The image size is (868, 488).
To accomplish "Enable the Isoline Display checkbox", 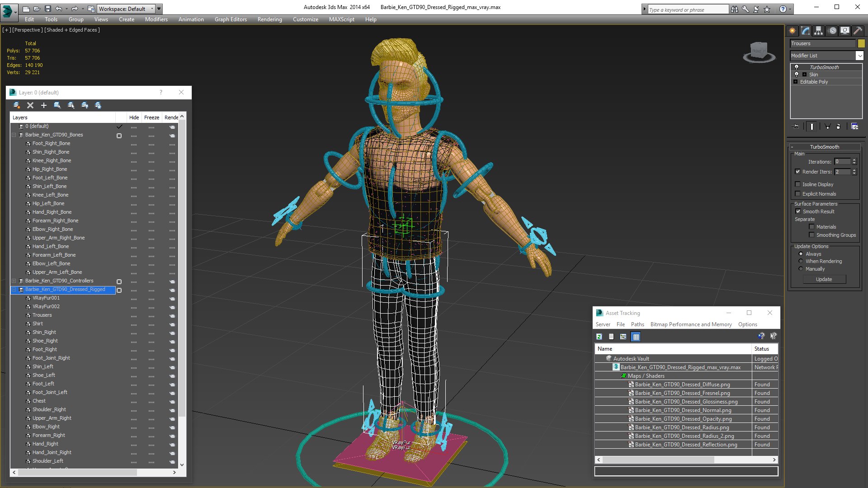I will point(797,184).
